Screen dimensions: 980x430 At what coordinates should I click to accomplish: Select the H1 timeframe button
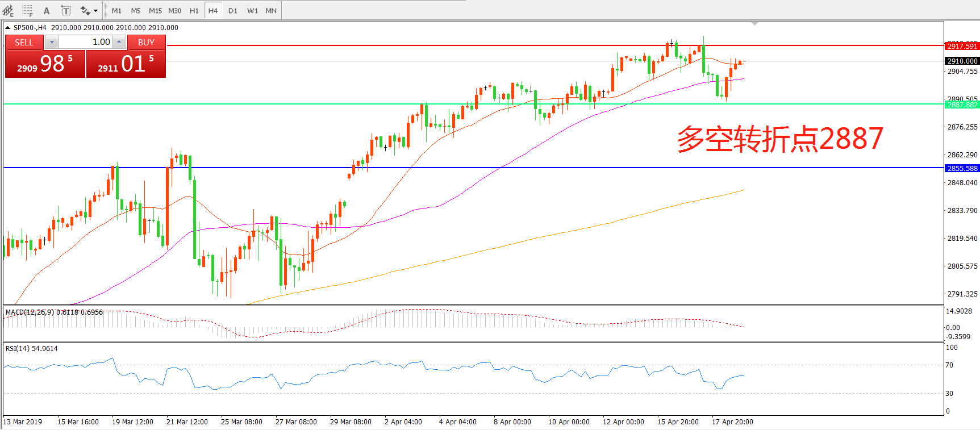coord(194,10)
